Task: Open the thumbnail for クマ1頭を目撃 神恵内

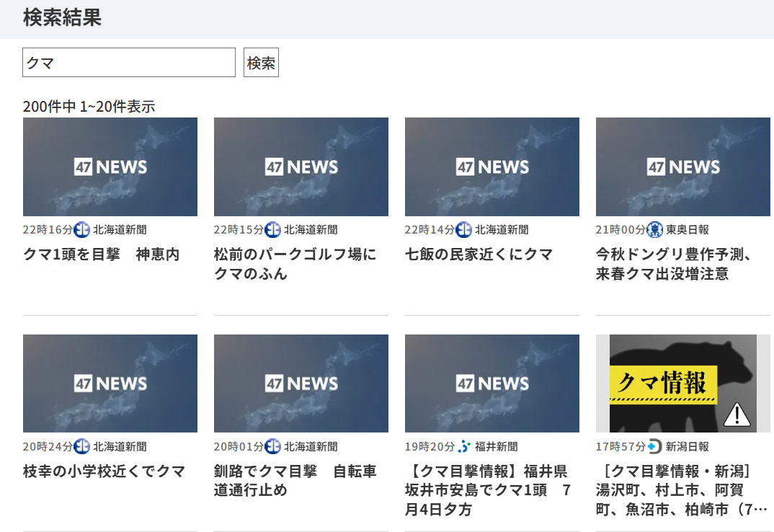Action: (x=110, y=167)
